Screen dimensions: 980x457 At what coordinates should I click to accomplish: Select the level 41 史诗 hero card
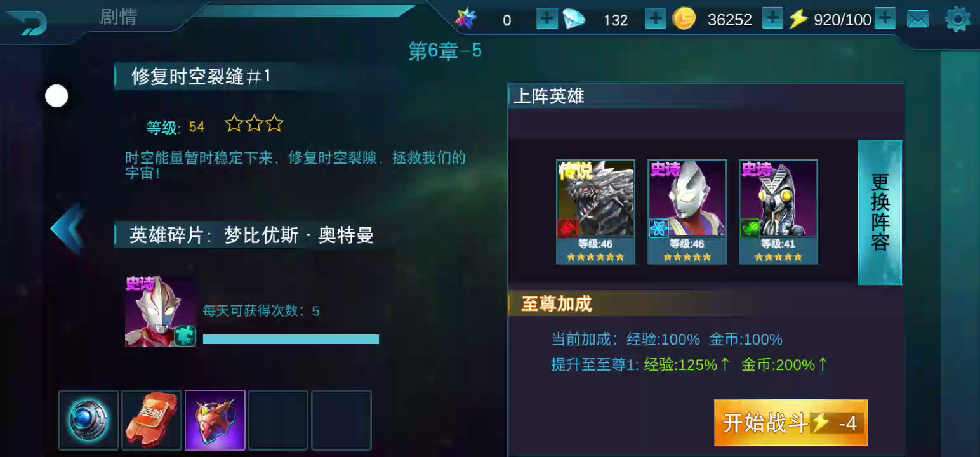778,212
